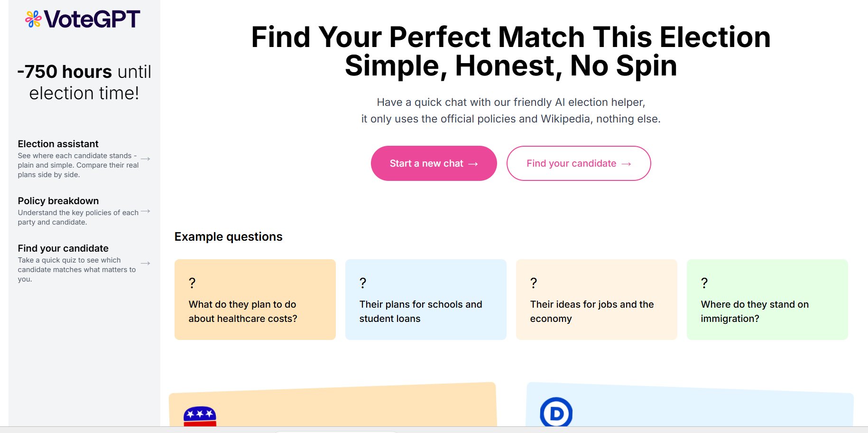This screenshot has height=433, width=868.
Task: Click the question mark on healthcare card
Action: tap(192, 283)
